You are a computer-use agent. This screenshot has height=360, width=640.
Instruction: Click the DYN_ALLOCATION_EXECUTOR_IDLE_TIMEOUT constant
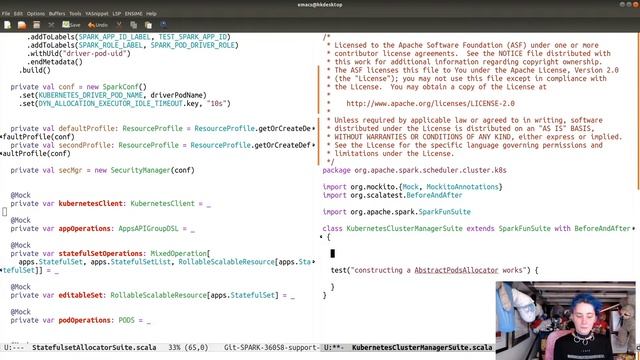click(111, 104)
